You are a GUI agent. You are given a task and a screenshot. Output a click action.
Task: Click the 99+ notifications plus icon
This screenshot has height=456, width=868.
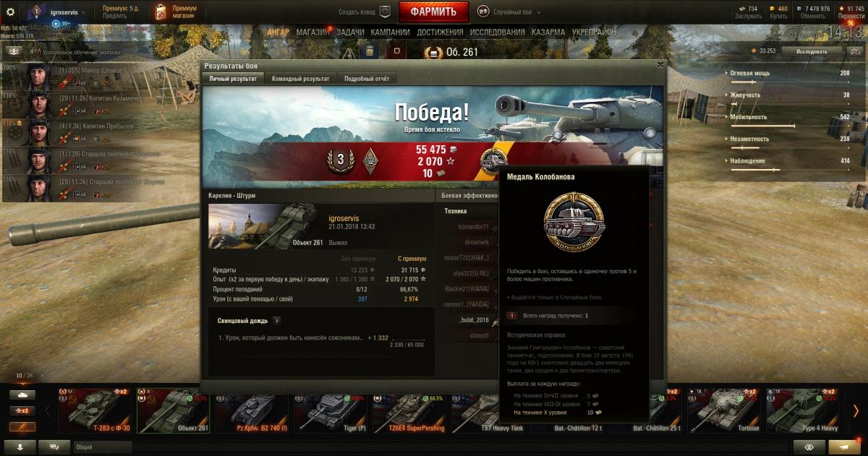56,24
